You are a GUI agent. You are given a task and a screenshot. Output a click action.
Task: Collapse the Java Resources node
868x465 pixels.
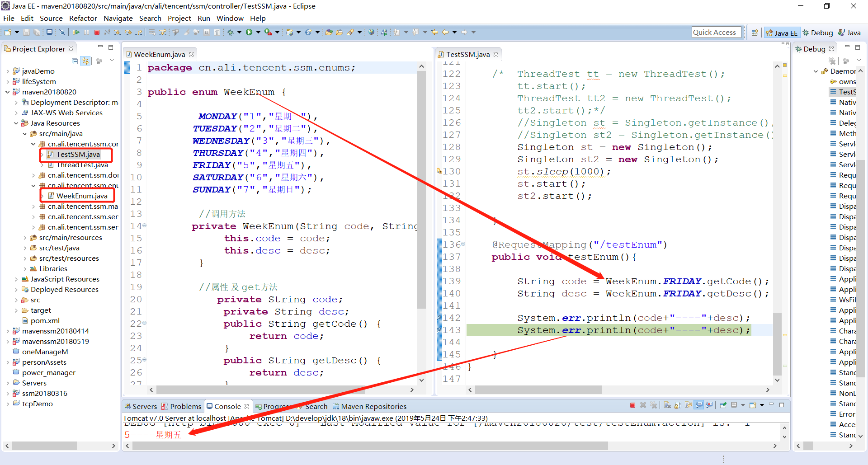pyautogui.click(x=16, y=123)
